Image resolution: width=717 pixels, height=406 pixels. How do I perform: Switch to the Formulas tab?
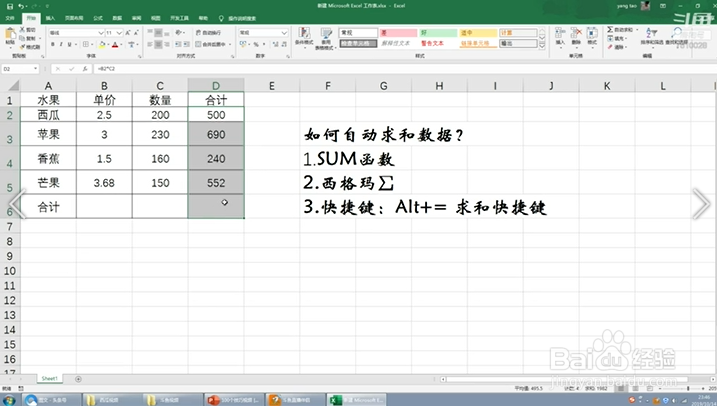click(98, 18)
